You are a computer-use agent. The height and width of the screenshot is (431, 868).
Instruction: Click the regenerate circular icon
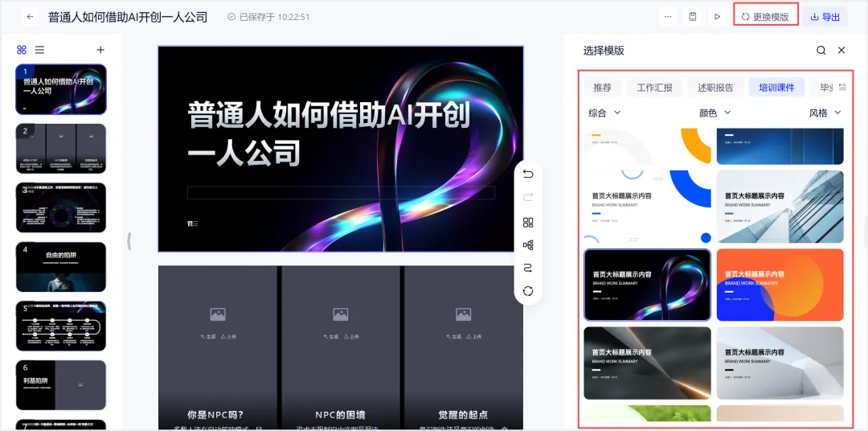[528, 291]
